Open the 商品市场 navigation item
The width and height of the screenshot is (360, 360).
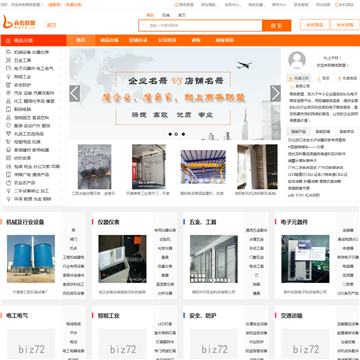pyautogui.click(x=110, y=40)
